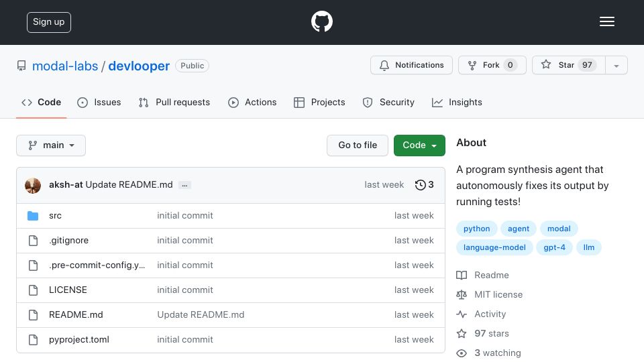This screenshot has height=362, width=644.
Task: Click the README.md file icon
Action: (33, 315)
